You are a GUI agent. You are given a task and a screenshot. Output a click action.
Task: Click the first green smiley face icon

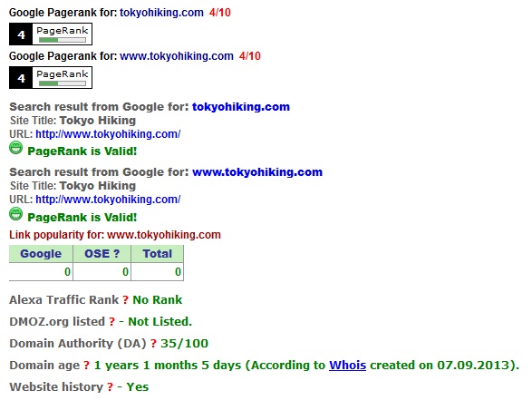tap(15, 148)
